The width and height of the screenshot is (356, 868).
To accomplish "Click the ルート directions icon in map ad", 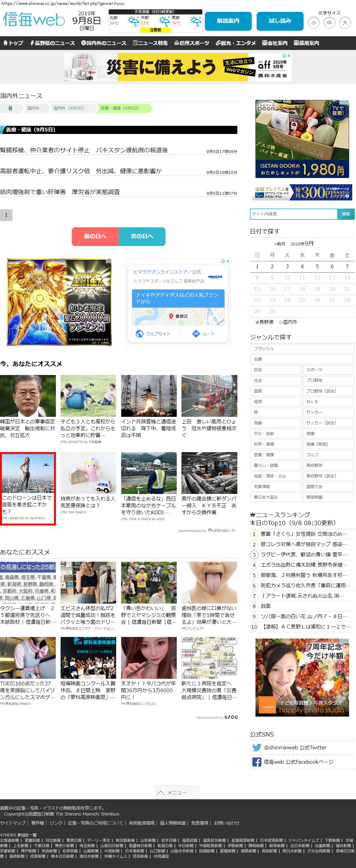I will [x=196, y=333].
